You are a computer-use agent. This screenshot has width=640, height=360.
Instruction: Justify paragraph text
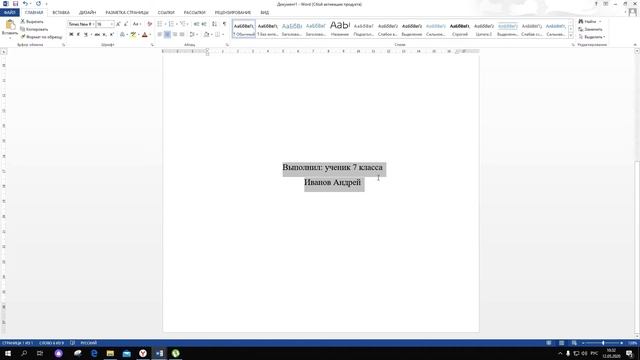182,34
